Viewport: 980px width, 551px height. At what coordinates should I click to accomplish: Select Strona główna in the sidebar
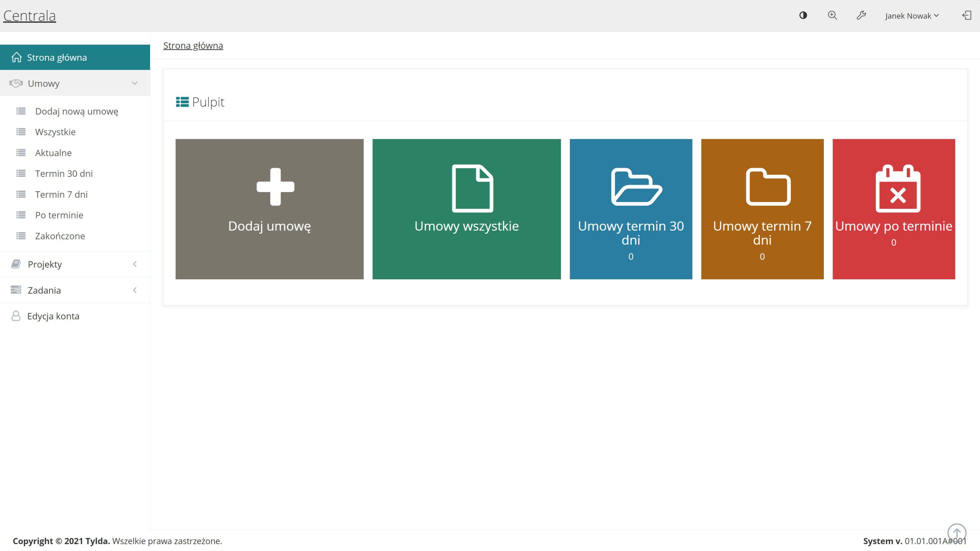click(x=57, y=57)
